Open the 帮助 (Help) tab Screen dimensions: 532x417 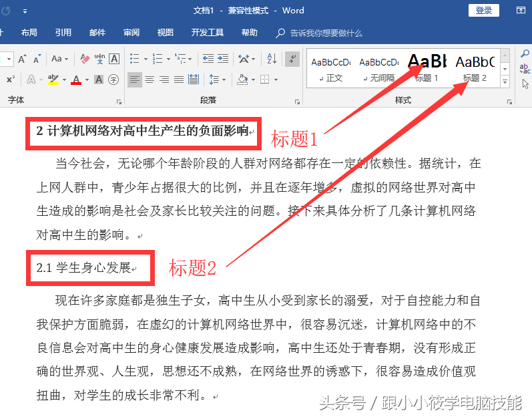(x=250, y=33)
